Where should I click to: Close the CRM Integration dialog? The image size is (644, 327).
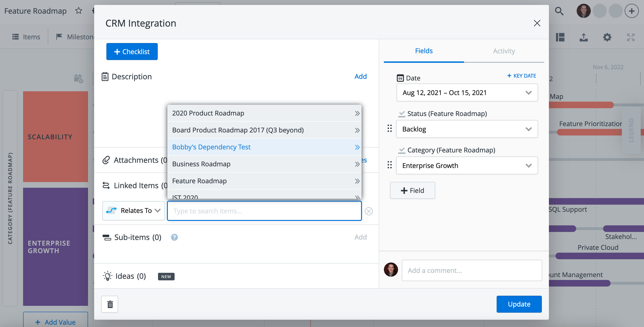pyautogui.click(x=537, y=23)
